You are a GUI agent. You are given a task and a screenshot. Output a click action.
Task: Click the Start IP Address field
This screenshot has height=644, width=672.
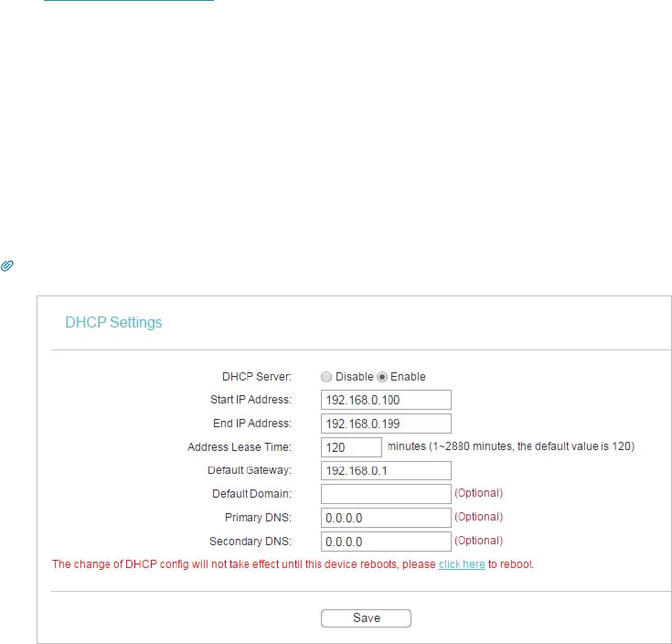pos(386,400)
